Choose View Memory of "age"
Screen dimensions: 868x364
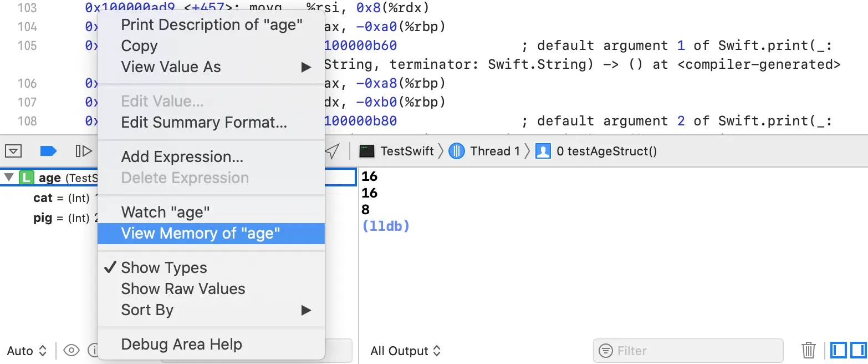click(211, 234)
